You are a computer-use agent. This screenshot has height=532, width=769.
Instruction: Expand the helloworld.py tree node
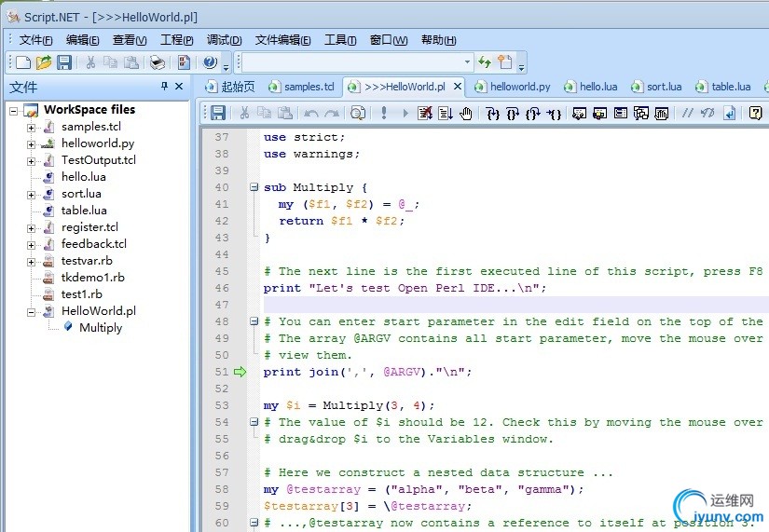coord(31,144)
